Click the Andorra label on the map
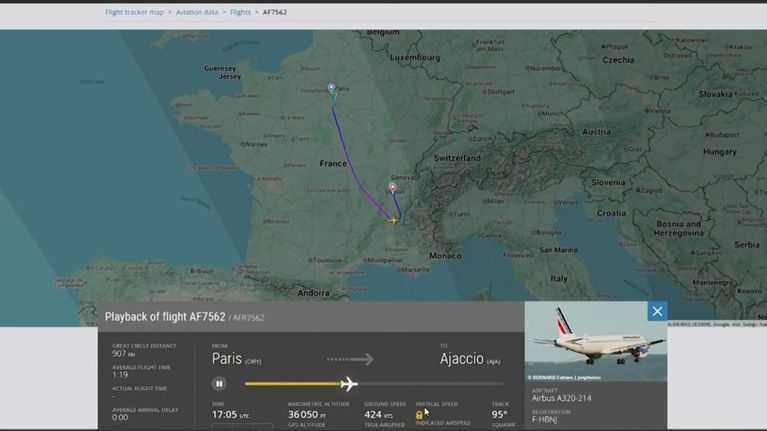The image size is (767, 431). point(314,293)
